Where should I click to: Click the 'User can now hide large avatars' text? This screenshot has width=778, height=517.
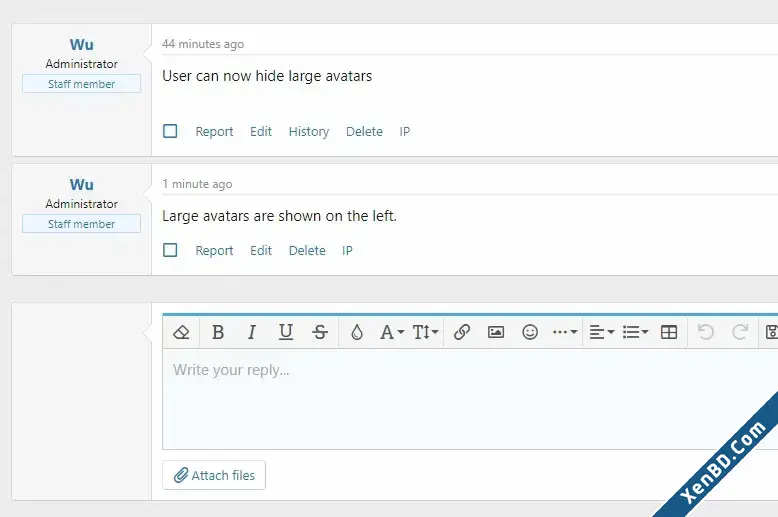click(267, 76)
